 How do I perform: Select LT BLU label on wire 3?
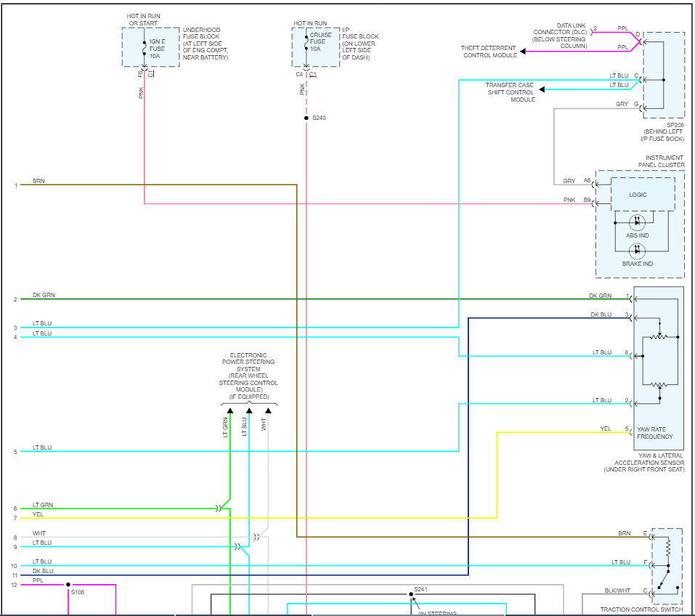point(42,323)
